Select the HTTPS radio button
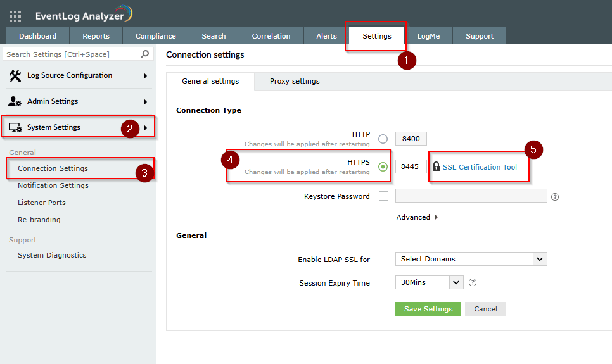The image size is (612, 364). pos(383,167)
